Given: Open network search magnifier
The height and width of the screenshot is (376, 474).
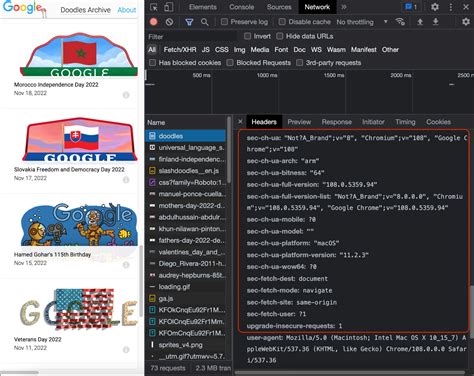Looking at the screenshot, I should [x=205, y=22].
